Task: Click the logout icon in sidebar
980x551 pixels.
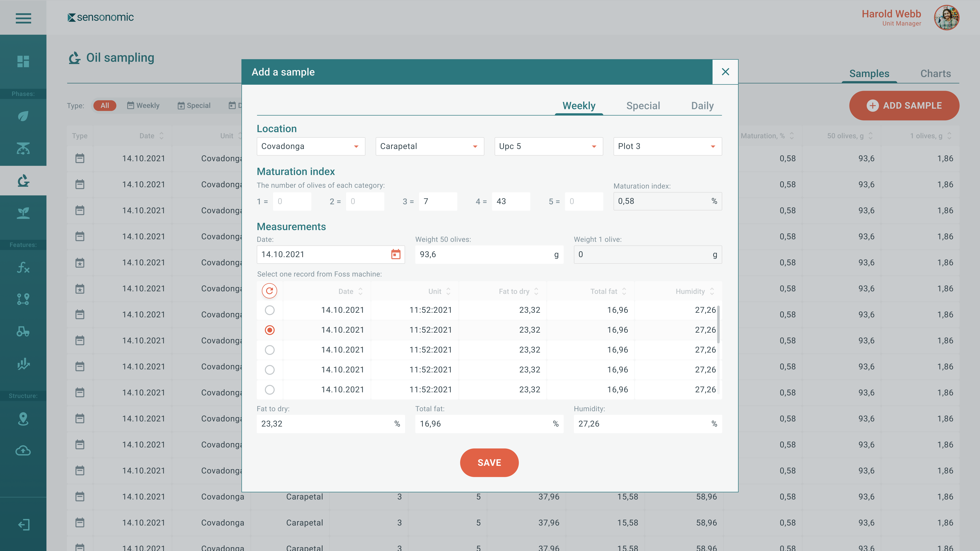Action: coord(23,525)
